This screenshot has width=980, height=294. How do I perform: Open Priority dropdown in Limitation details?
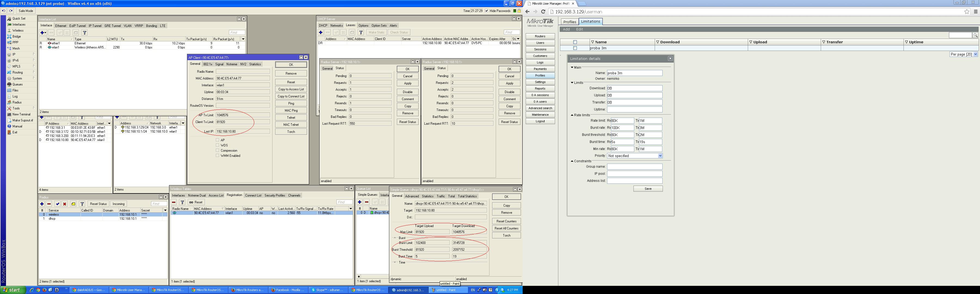(660, 156)
